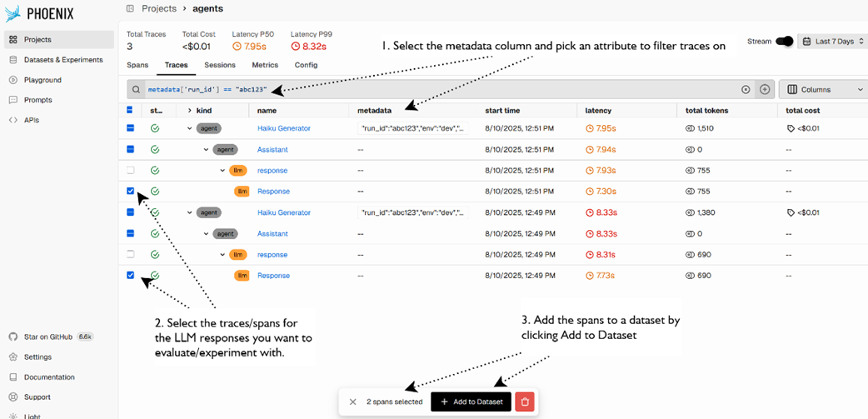This screenshot has width=868, height=419.
Task: Click the Add to Dataset button
Action: coord(471,402)
